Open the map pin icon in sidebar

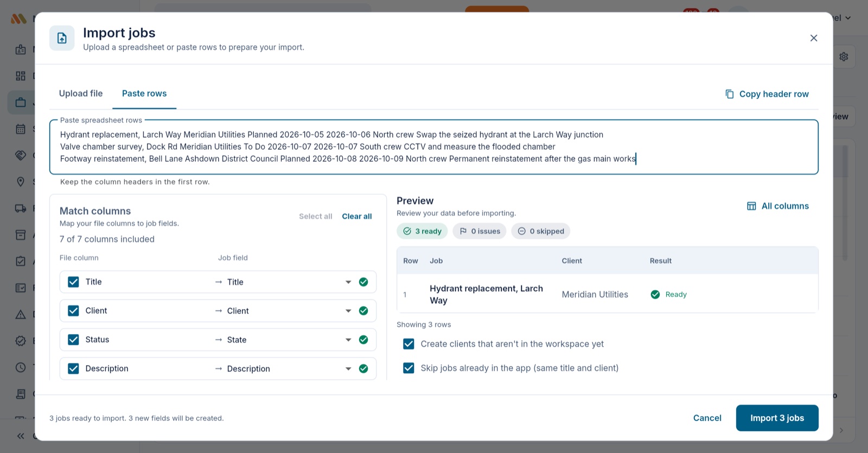(21, 181)
